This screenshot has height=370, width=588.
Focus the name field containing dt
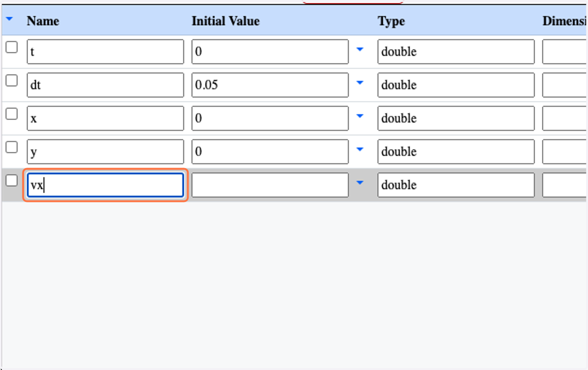pyautogui.click(x=105, y=85)
